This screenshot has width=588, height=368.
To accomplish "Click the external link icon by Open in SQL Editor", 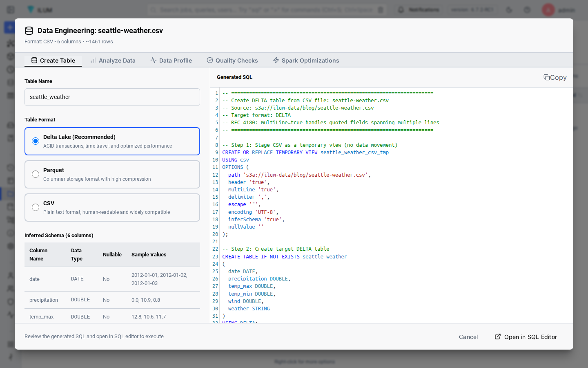I will (x=498, y=337).
